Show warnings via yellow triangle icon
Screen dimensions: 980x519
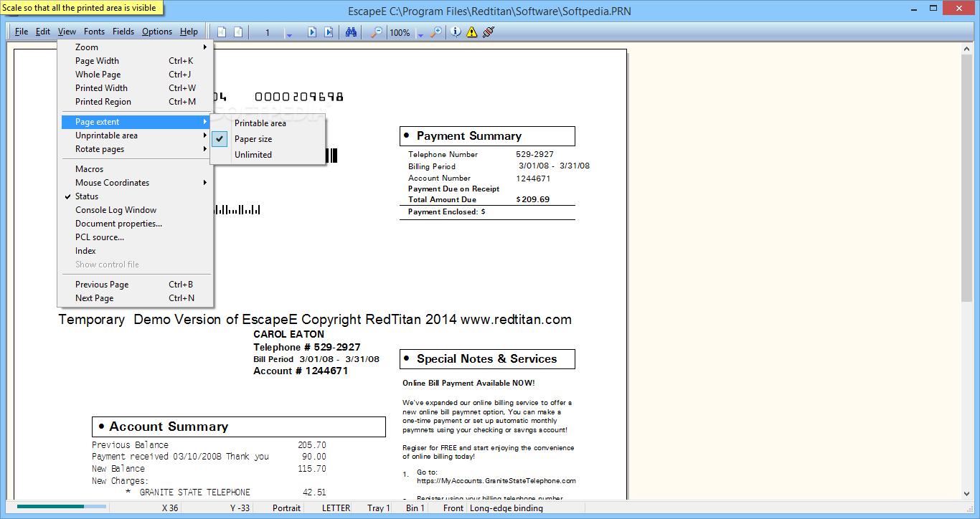click(471, 32)
